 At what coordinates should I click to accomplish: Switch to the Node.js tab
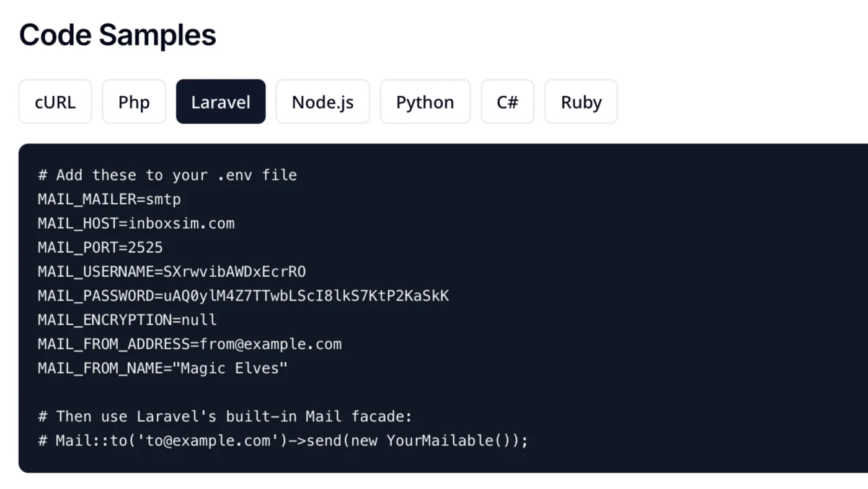[322, 101]
